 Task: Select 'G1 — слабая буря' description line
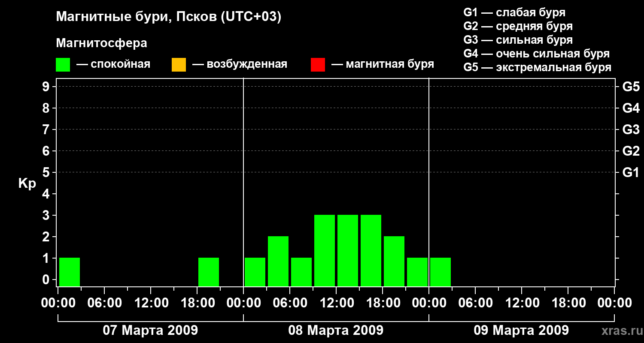click(514, 12)
